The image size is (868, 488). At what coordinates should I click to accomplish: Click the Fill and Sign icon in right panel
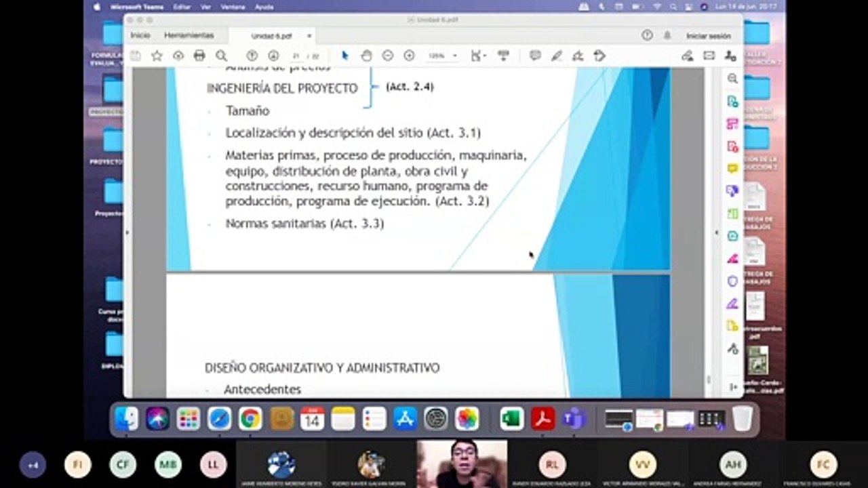coord(732,303)
